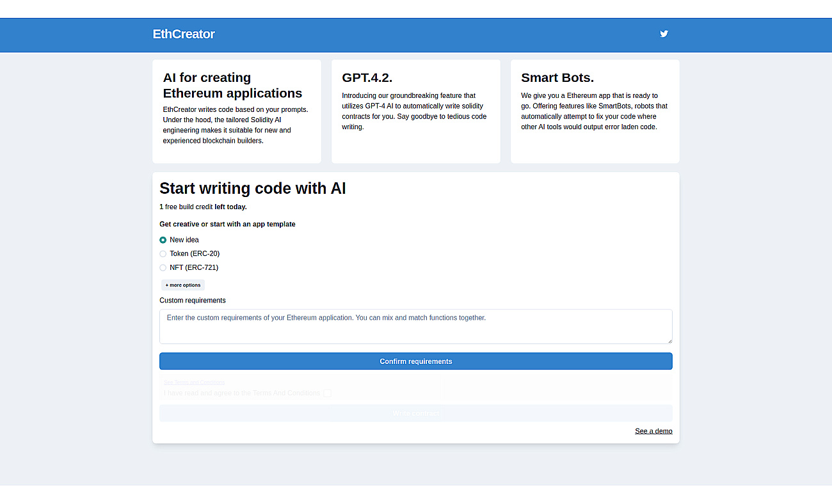Choose the Token (ERC-20) template option

coord(163,254)
